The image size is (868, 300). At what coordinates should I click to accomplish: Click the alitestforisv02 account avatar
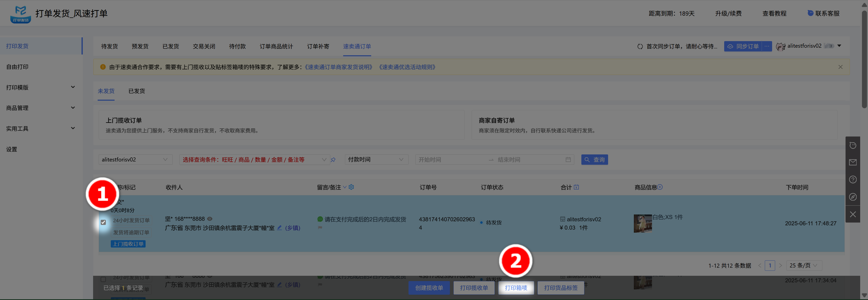tap(780, 46)
